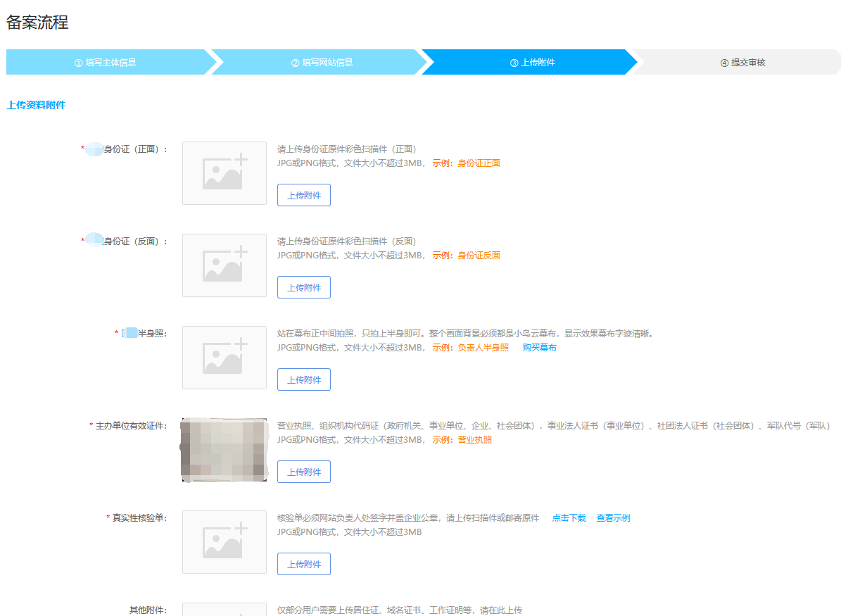The height and width of the screenshot is (616, 841).
Task: Open the 购买幕布 link
Action: tap(539, 348)
